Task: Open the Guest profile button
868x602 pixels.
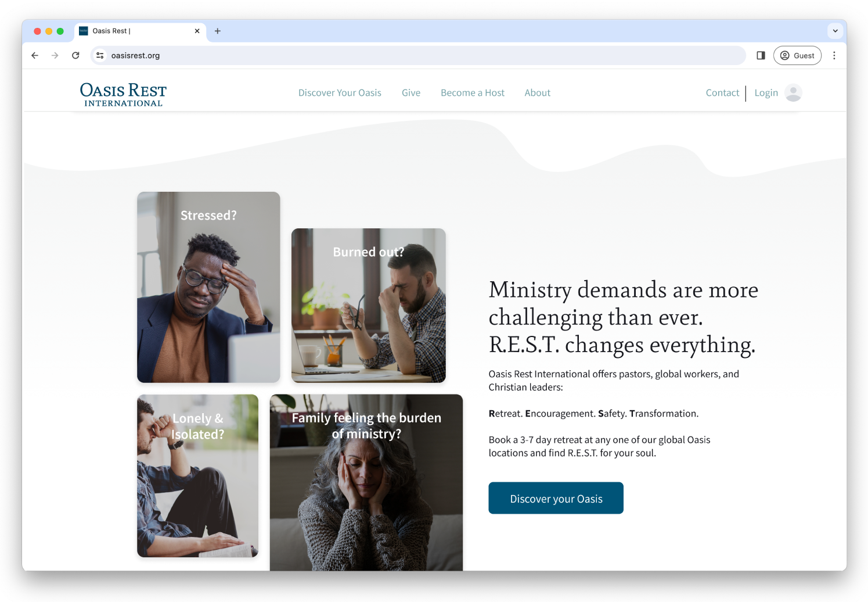Action: pos(797,56)
